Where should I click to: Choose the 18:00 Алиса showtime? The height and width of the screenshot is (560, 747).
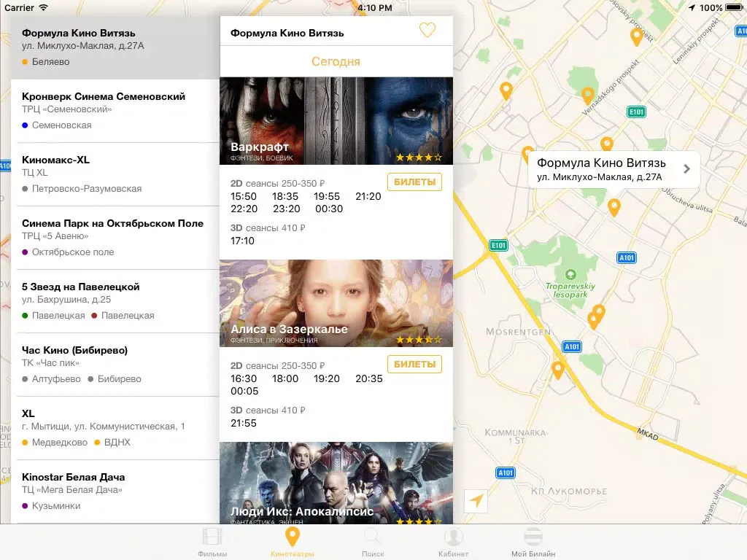[285, 378]
